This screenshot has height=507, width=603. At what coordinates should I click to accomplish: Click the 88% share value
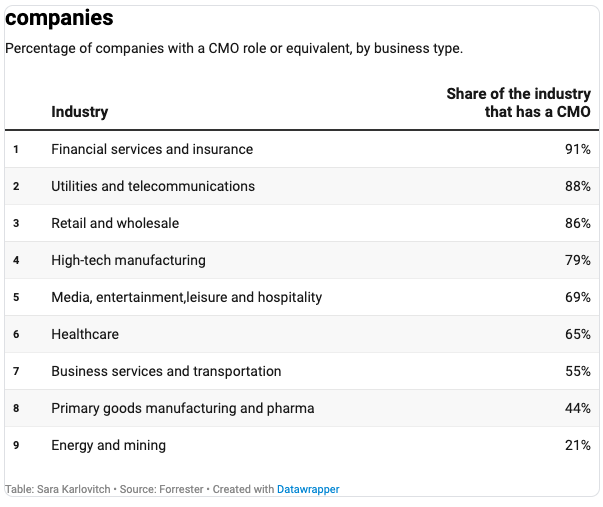click(577, 186)
